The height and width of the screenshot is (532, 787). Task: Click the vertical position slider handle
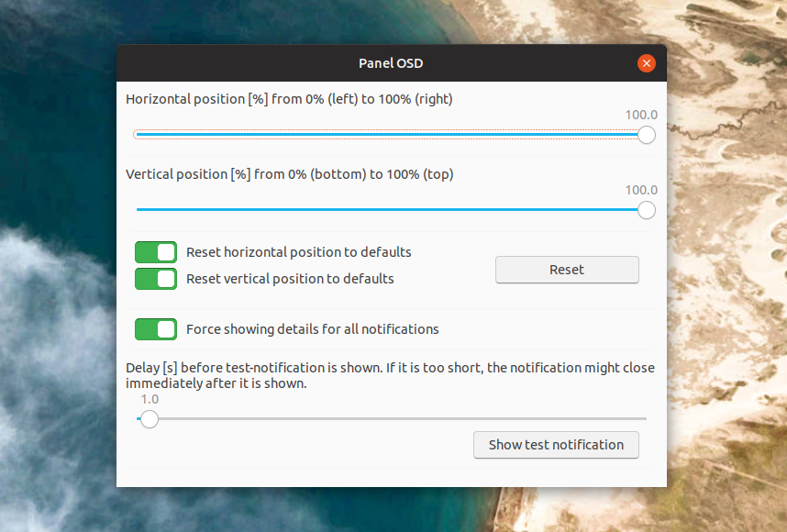click(x=646, y=210)
